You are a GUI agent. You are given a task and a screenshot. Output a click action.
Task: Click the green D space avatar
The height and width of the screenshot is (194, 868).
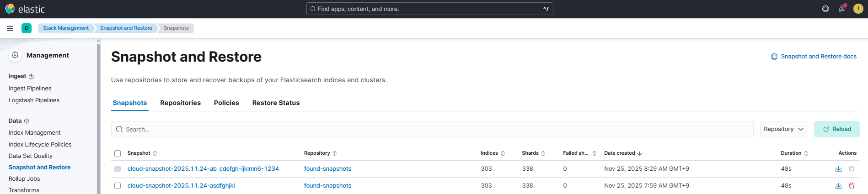pos(27,28)
